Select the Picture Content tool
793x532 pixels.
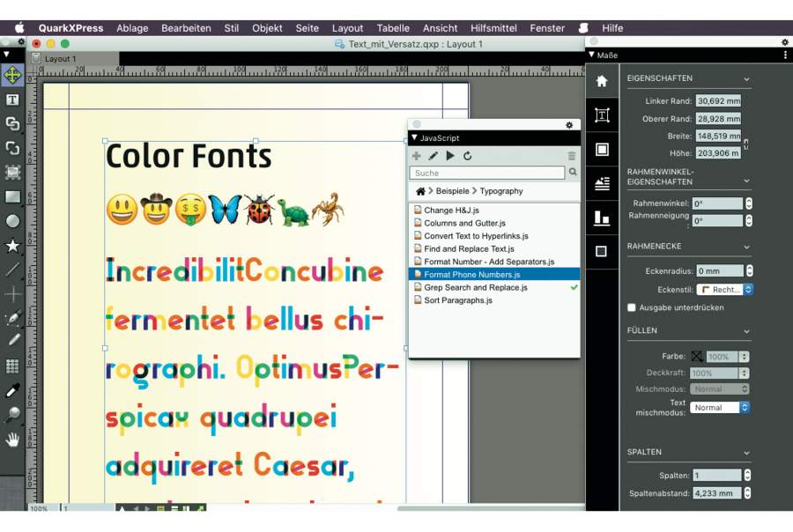point(12,172)
